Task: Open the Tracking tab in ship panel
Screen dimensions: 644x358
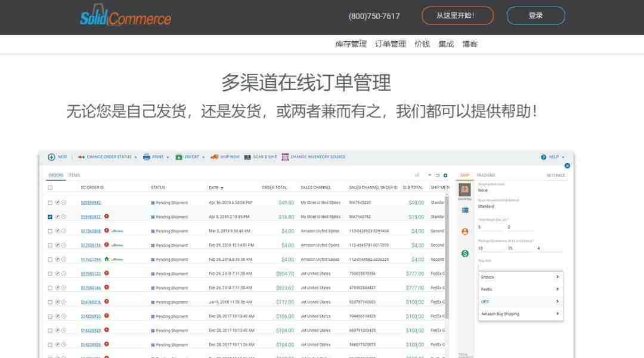Action: (x=486, y=175)
